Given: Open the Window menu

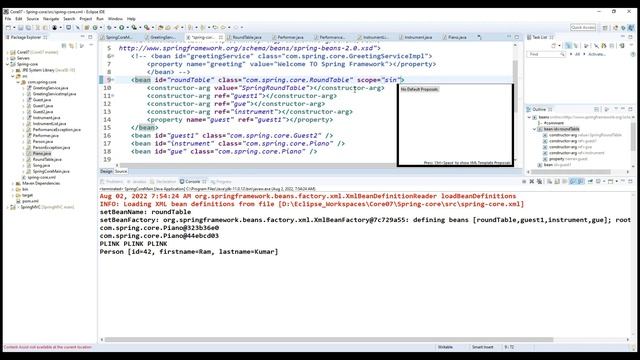Looking at the screenshot, I should tap(115, 19).
